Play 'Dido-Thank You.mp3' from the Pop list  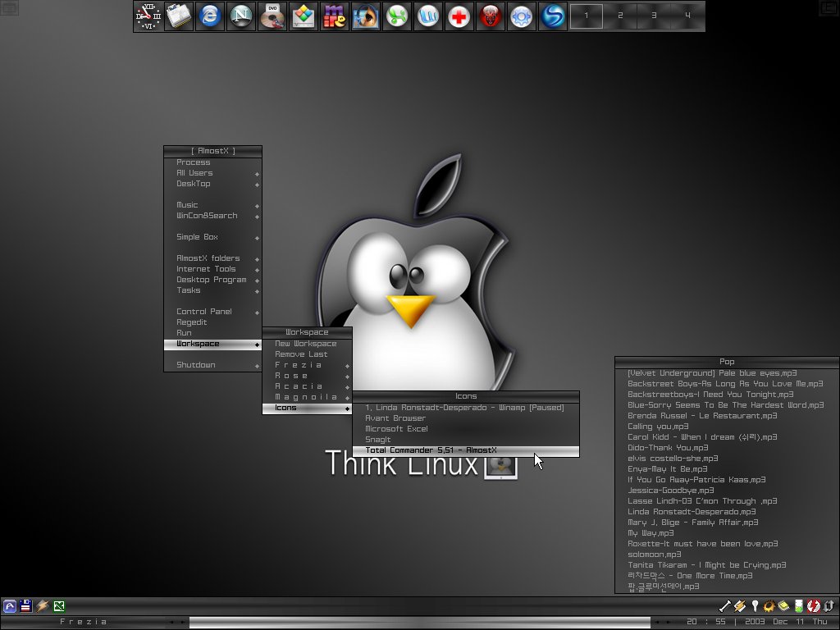click(x=727, y=448)
